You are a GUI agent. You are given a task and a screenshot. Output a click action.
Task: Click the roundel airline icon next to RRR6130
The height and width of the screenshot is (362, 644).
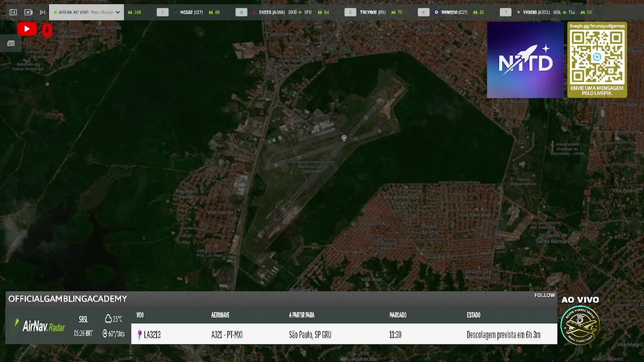point(436,12)
